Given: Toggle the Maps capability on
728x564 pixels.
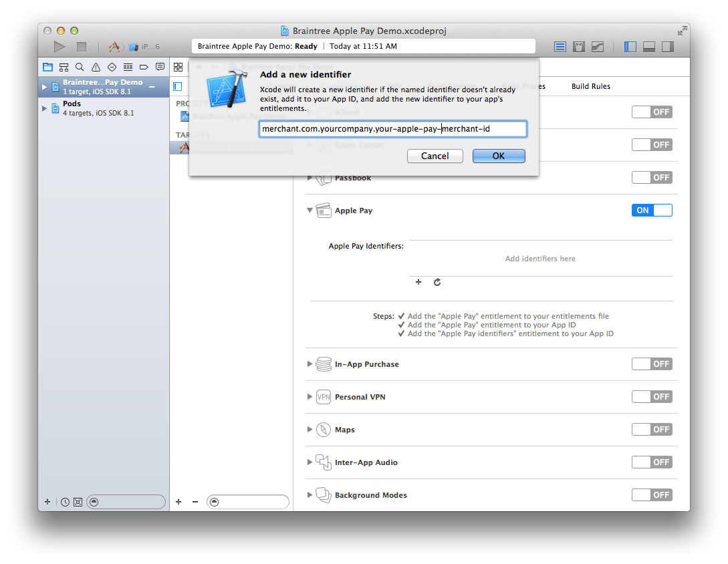Looking at the screenshot, I should point(651,430).
